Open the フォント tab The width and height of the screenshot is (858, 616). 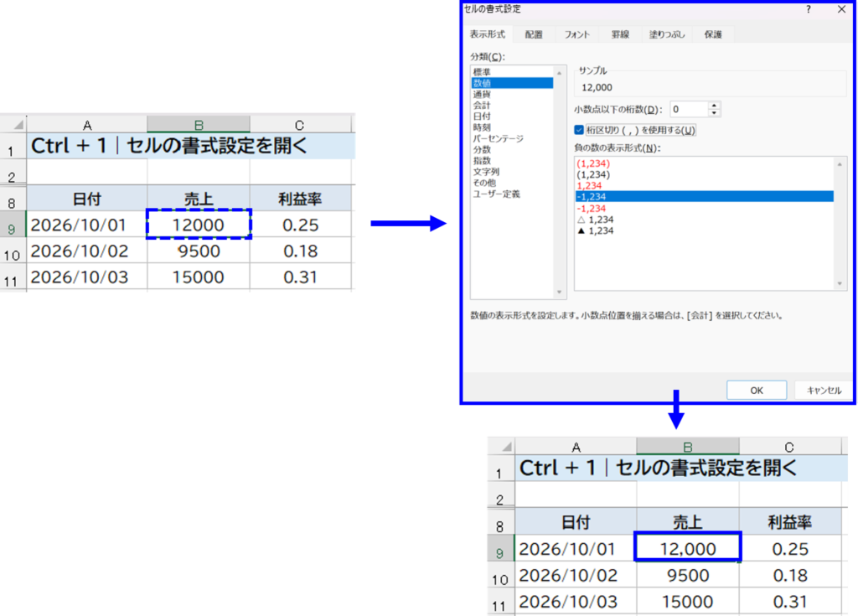pos(576,34)
